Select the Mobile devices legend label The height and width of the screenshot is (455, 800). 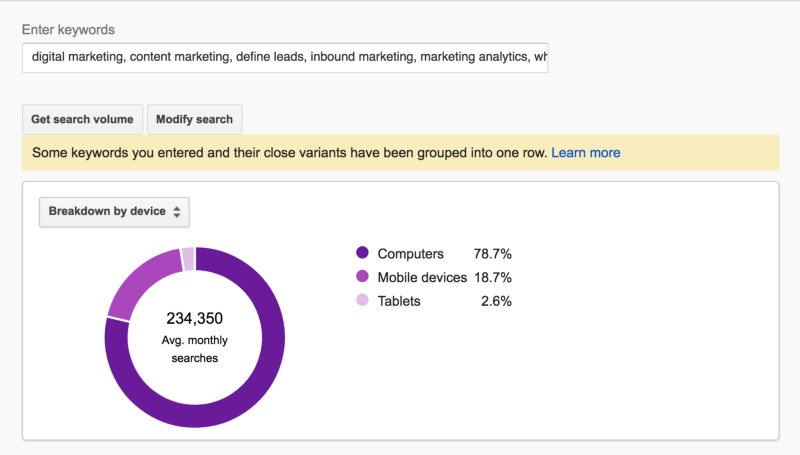pyautogui.click(x=422, y=277)
